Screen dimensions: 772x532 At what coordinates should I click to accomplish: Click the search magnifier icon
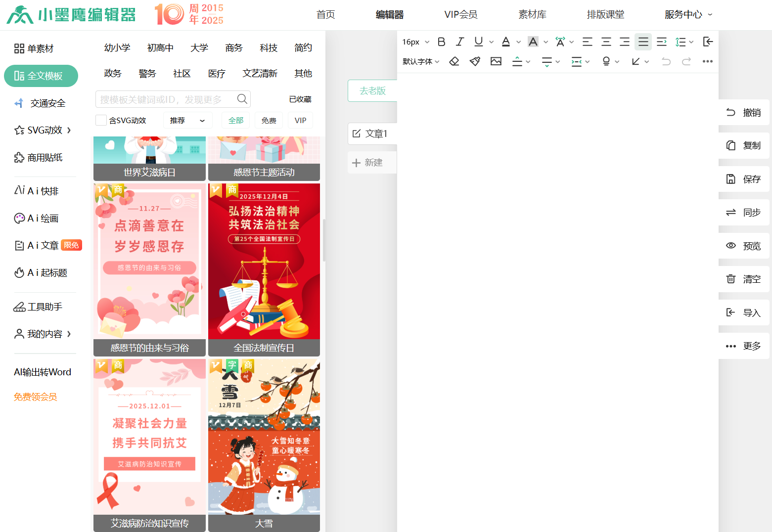[242, 99]
